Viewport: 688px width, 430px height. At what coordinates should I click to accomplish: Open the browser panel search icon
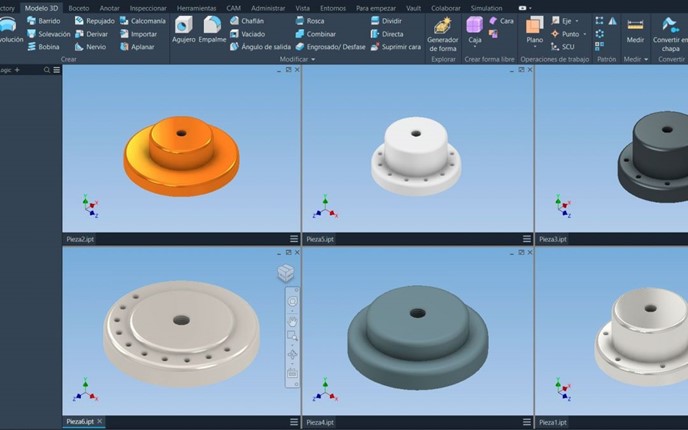[47, 70]
